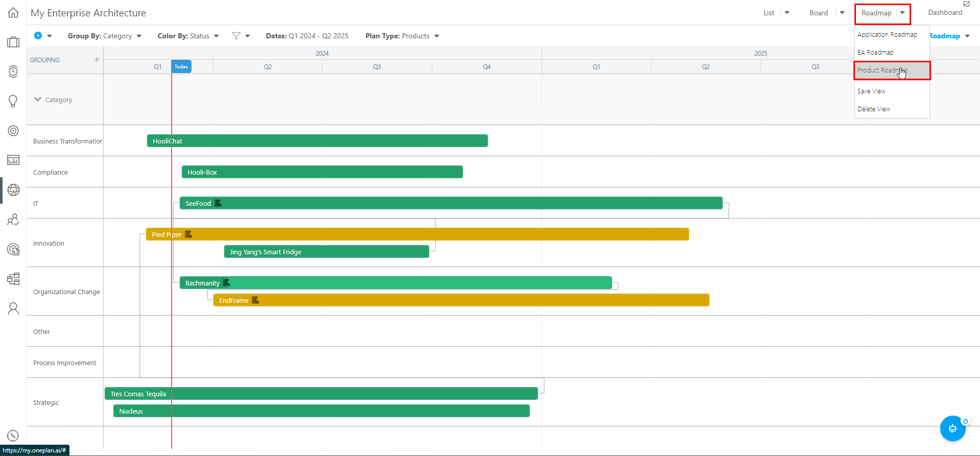
Task: Open the user profile sidebar icon
Action: pos(13,308)
